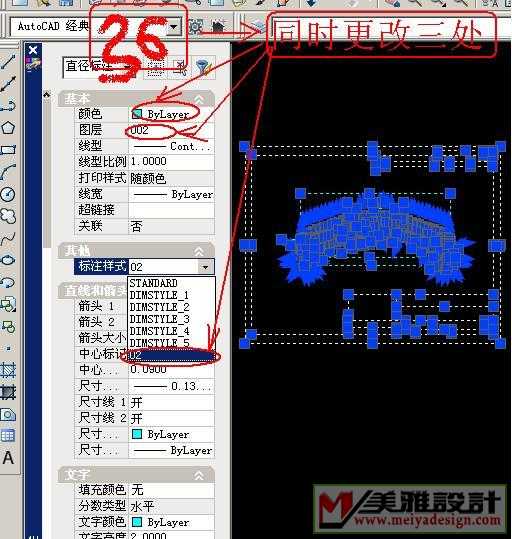Select the Arc draw tool
The width and height of the screenshot is (512, 539).
8,172
